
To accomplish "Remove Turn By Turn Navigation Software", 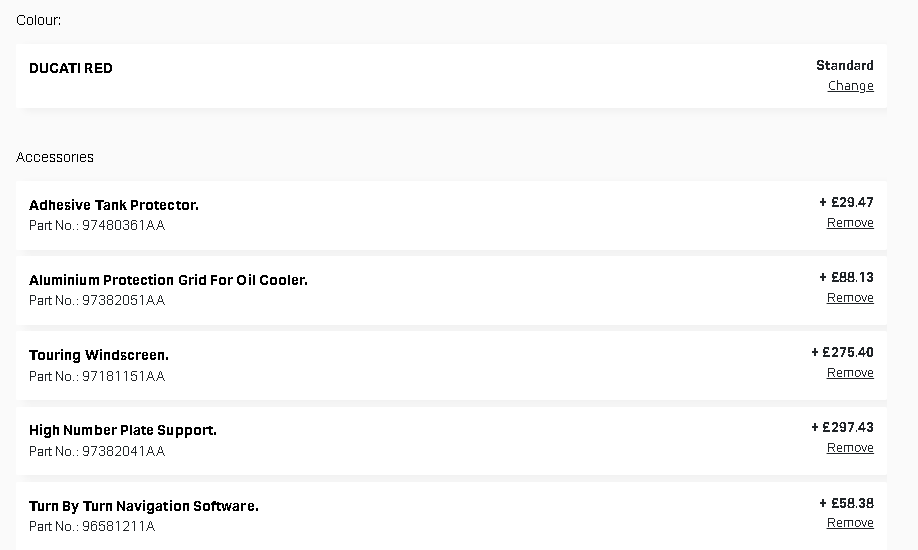I will click(x=850, y=523).
